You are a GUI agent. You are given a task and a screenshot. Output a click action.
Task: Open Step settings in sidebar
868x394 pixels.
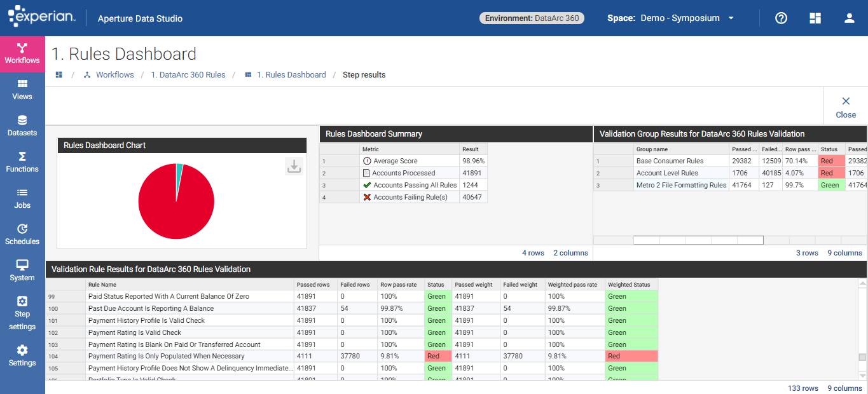[x=22, y=313]
